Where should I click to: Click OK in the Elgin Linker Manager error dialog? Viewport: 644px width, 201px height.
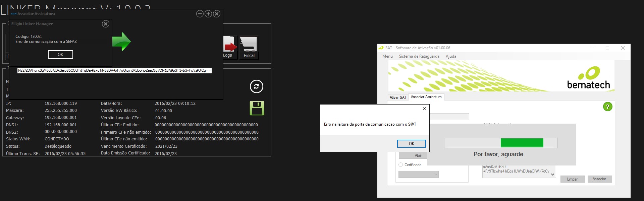(x=60, y=55)
